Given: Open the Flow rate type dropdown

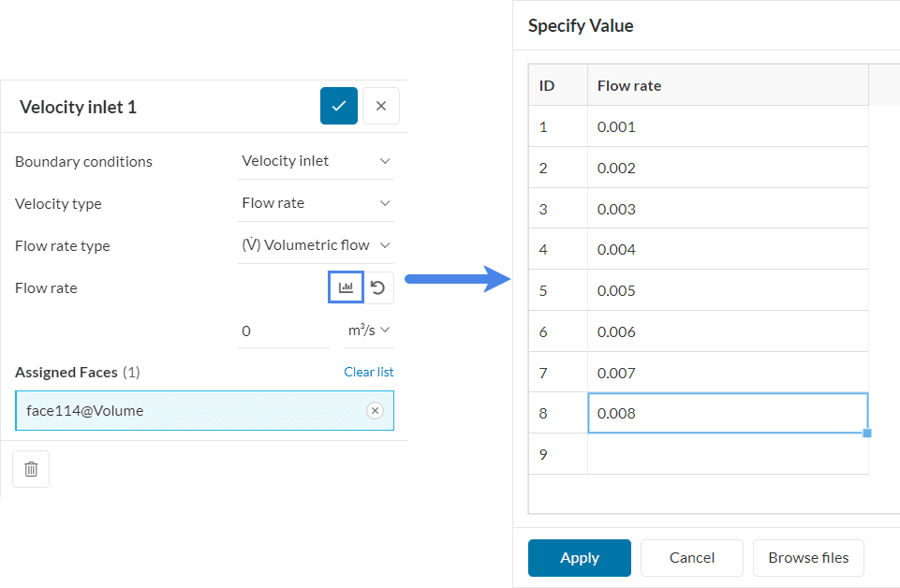Looking at the screenshot, I should click(x=316, y=245).
